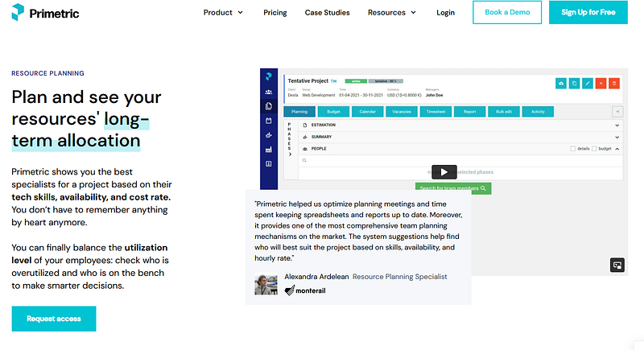Click the cloud upload icon in project header
This screenshot has width=644, height=350.
click(561, 84)
